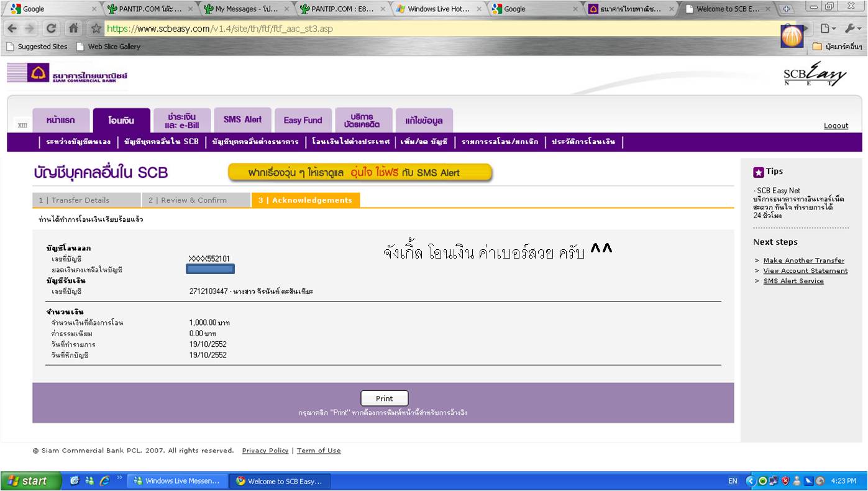Click Make Another Transfer link
Viewport: 868px width, 491px height.
pos(804,260)
